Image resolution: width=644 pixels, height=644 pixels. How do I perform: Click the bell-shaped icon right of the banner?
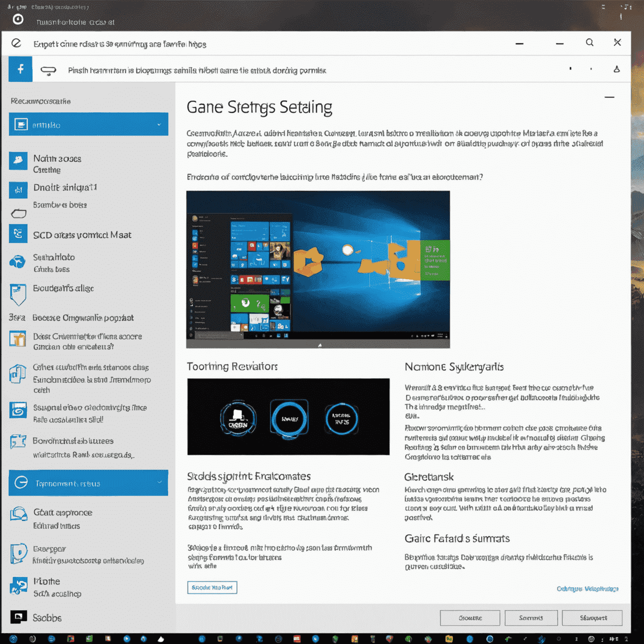click(617, 69)
